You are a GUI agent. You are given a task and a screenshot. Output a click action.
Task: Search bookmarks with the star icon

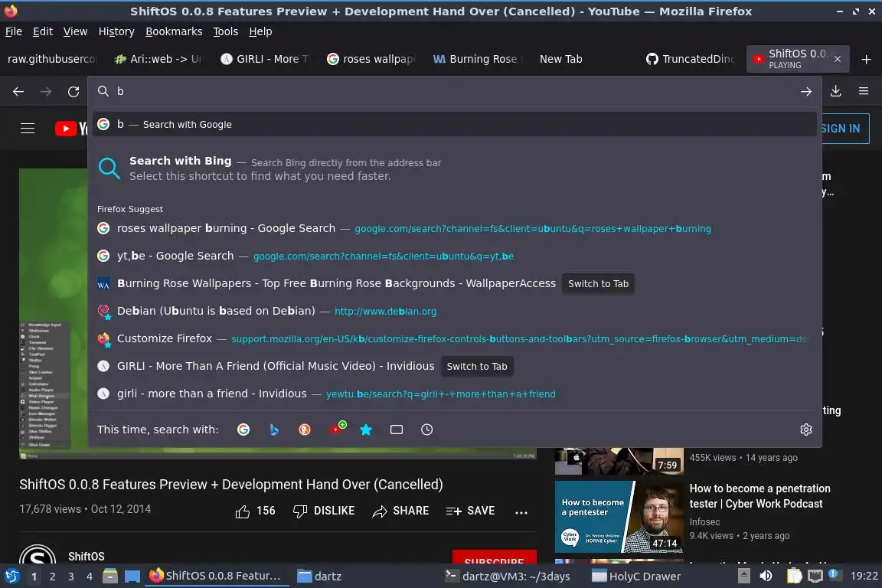click(x=366, y=430)
